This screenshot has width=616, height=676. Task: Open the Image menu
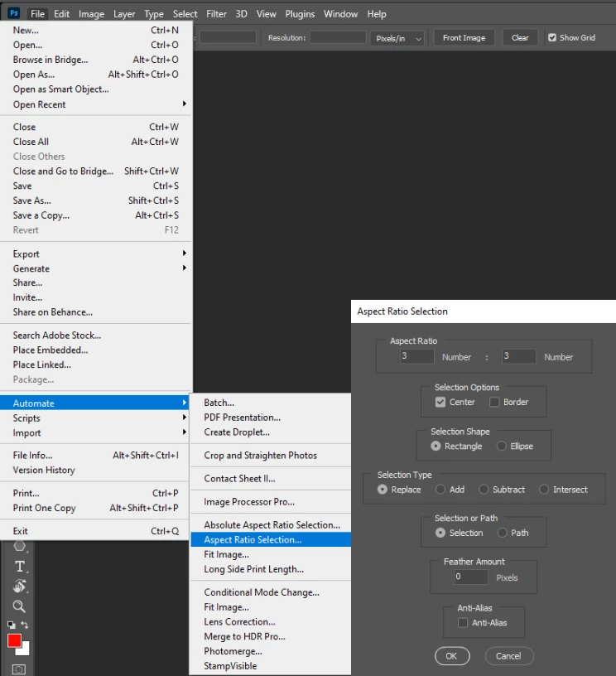pos(91,14)
